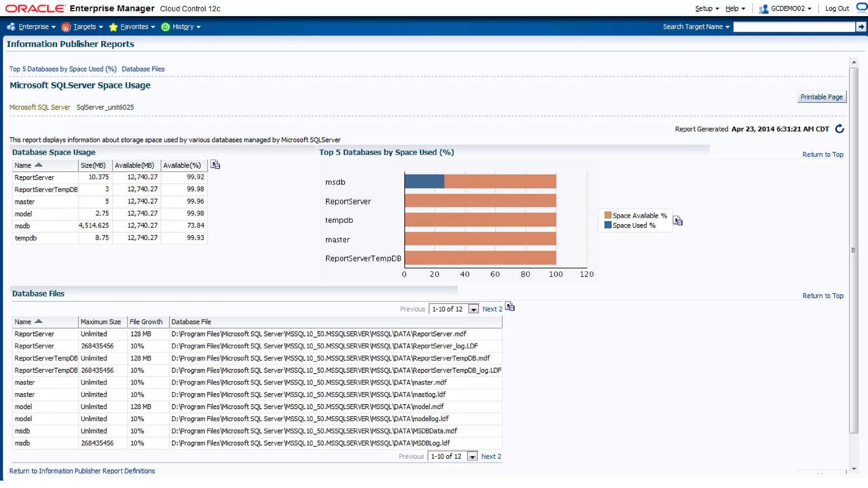Screen dimensions: 868x488
Task: Select the ReportServer row in Space Usage table
Action: [x=110, y=177]
